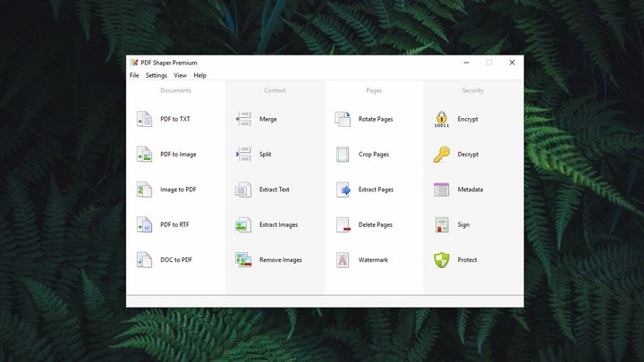The image size is (644, 362).
Task: Click the Image to PDF icon
Action: coord(144,189)
